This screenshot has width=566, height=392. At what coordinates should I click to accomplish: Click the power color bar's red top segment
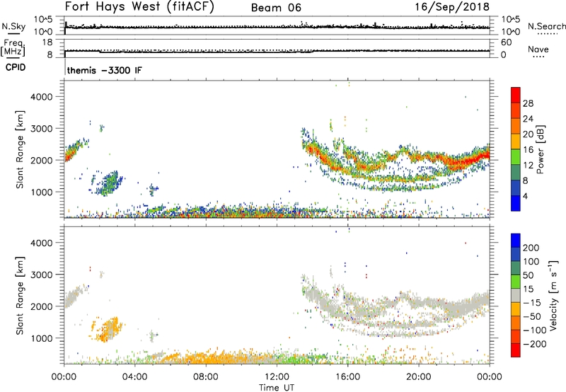(516, 96)
